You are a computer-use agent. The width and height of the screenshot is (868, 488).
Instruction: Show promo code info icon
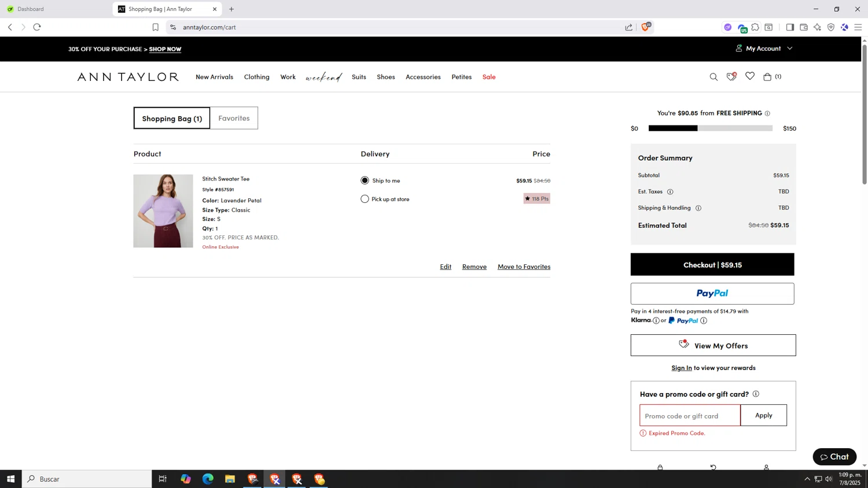tap(756, 394)
